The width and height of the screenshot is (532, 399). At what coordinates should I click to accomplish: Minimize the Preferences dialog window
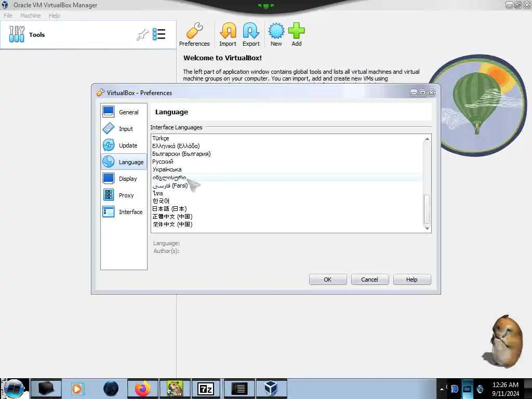(x=414, y=92)
